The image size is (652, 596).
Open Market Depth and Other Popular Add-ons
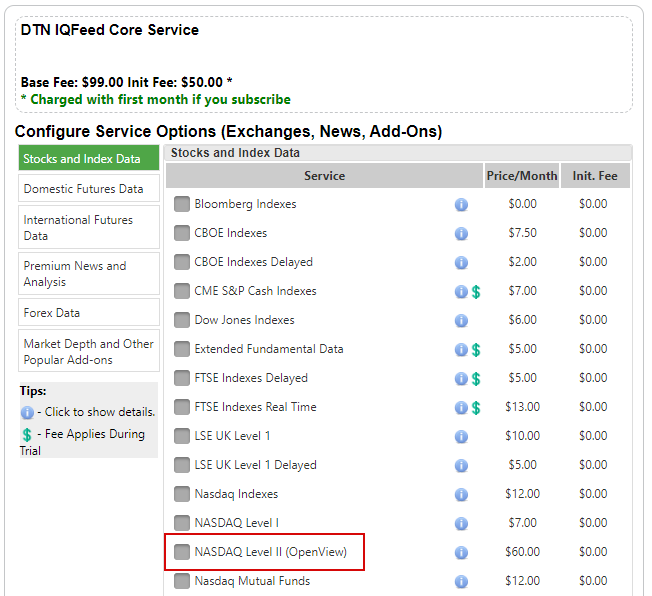pyautogui.click(x=89, y=351)
